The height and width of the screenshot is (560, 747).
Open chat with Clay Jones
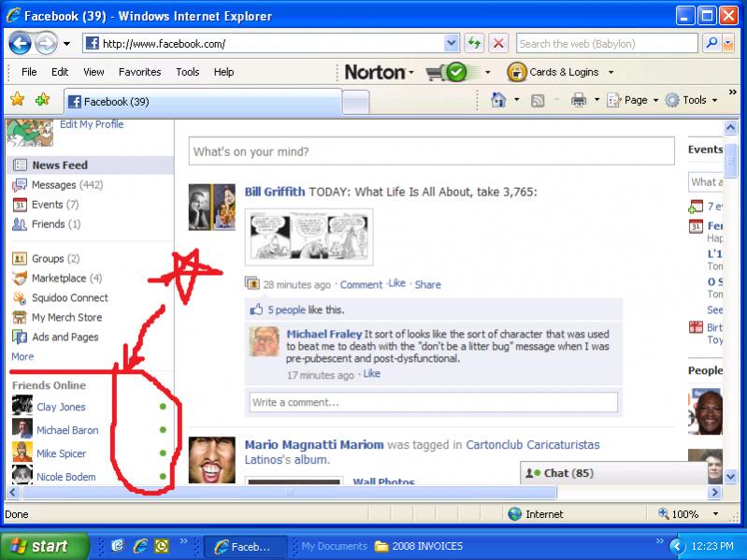point(61,407)
